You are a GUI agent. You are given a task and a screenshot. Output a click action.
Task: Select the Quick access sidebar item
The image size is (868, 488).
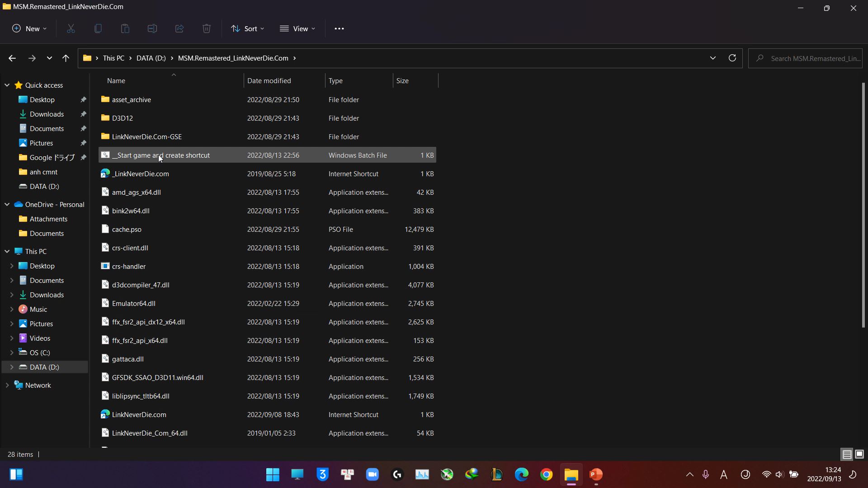[44, 84]
